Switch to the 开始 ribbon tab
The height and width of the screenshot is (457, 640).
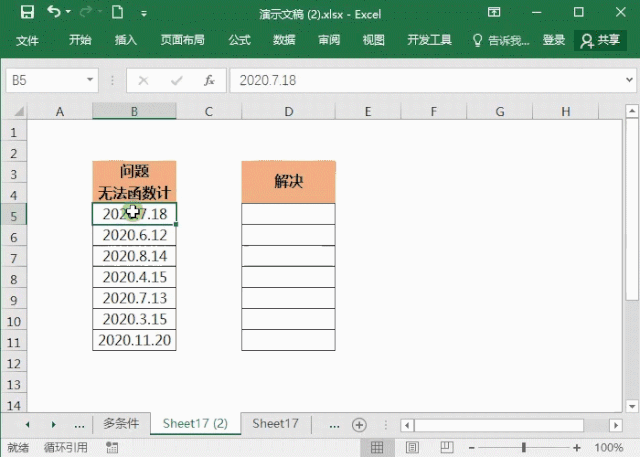[x=80, y=40]
